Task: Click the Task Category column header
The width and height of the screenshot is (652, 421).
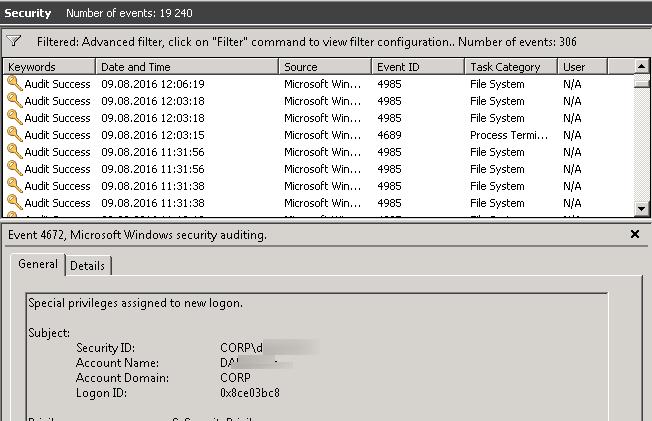Action: (511, 67)
